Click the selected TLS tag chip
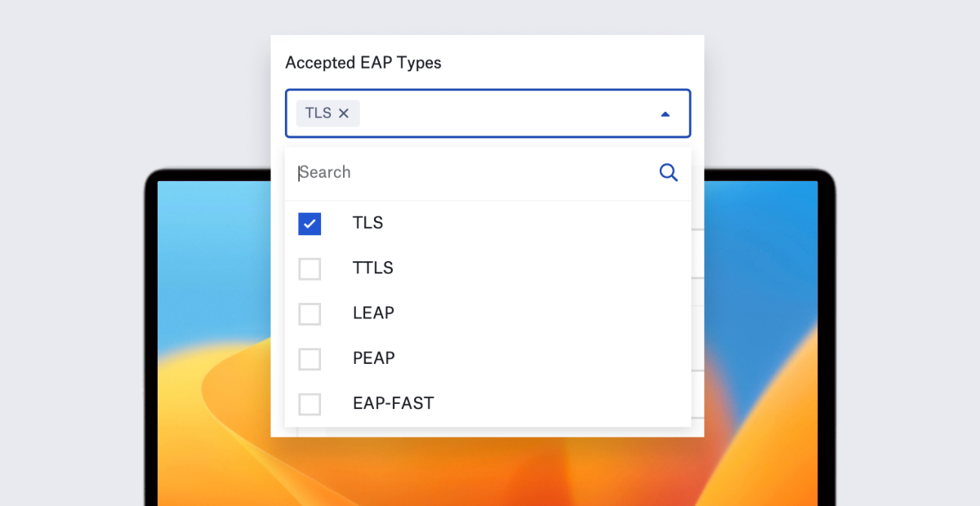 click(x=318, y=113)
